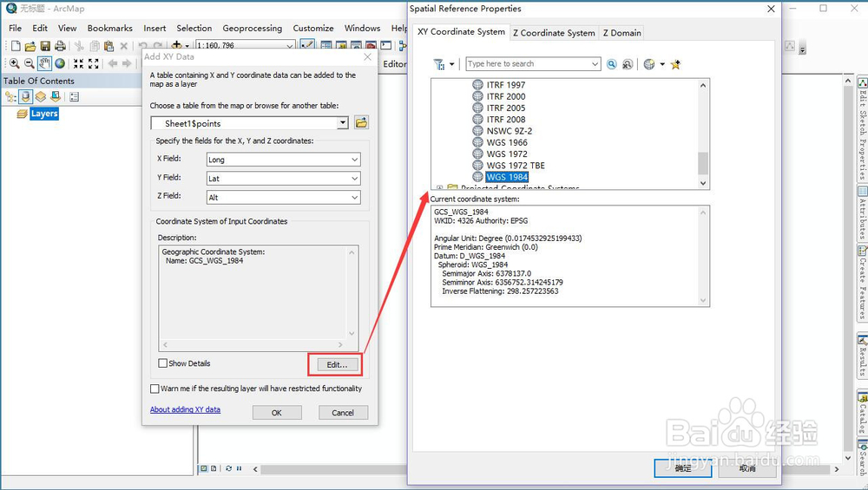Click the Add To Favorites star icon
The image size is (868, 490).
tap(675, 64)
